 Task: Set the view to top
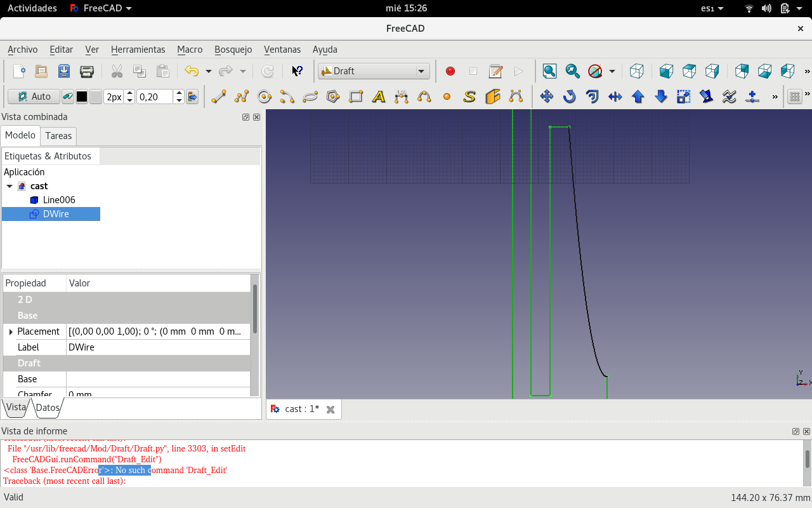pyautogui.click(x=689, y=71)
